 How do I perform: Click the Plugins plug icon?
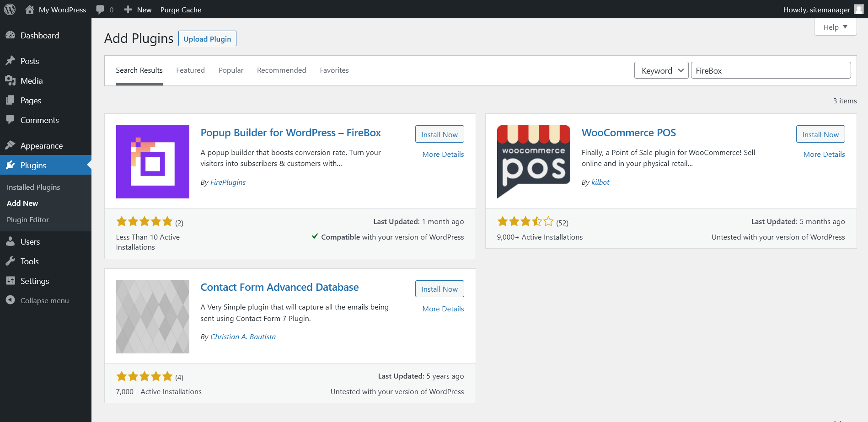coord(11,165)
